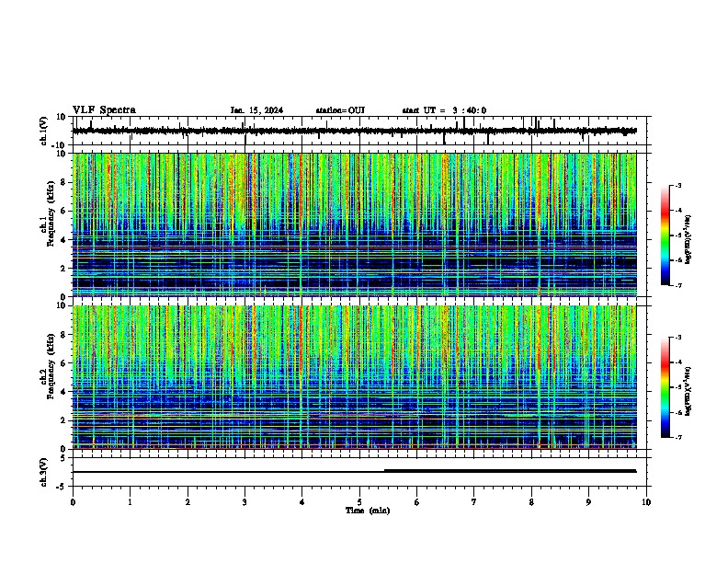
Task: Click tick label "3" on the Time axis
Action: 245,502
